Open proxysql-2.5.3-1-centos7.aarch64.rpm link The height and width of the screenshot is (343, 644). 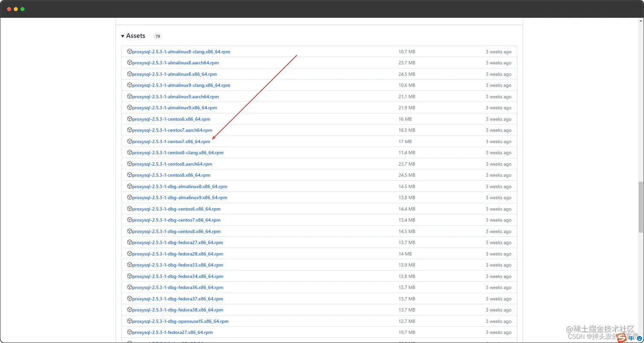point(172,130)
